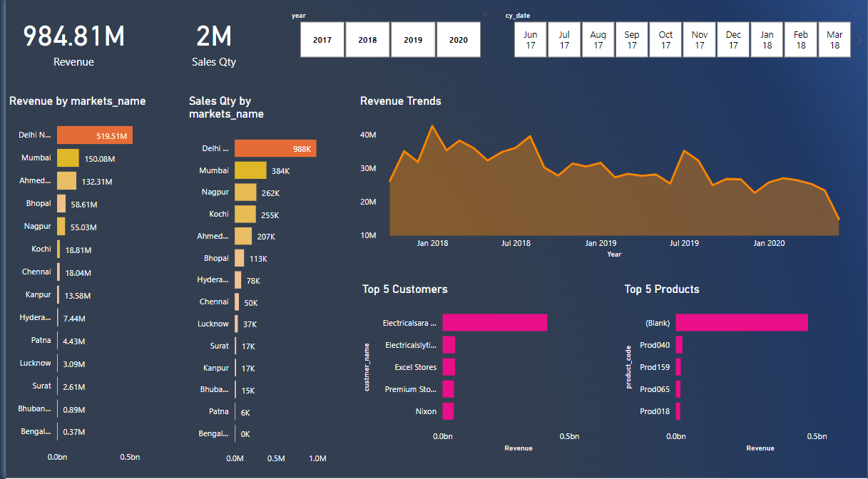Select the Ahmedabad 132.31M revenue bar
Image resolution: width=868 pixels, height=479 pixels.
66,181
